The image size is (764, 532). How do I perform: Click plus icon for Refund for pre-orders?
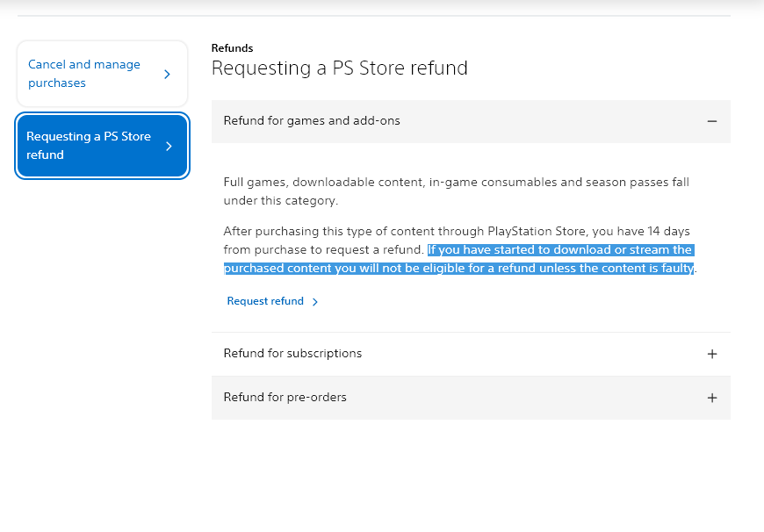(712, 398)
